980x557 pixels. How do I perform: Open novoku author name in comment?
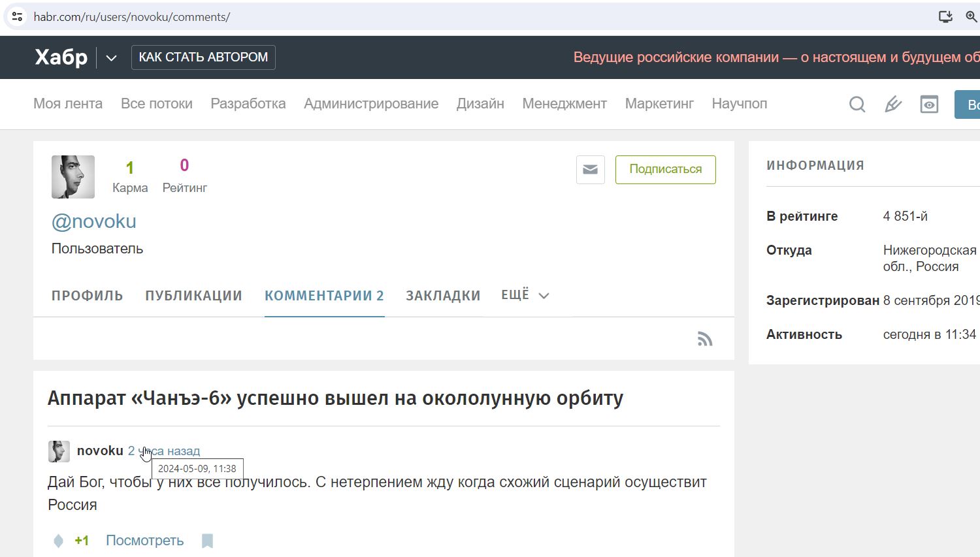[x=100, y=451]
